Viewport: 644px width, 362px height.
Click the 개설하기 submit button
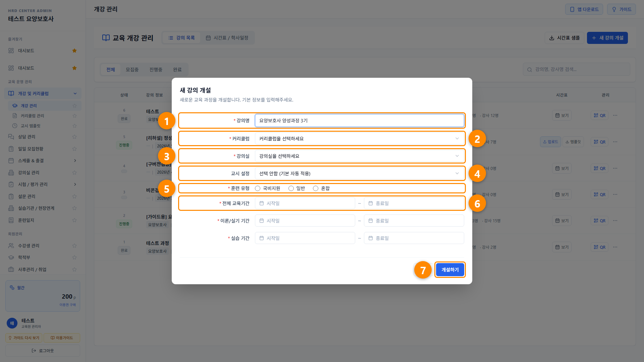coord(450,269)
